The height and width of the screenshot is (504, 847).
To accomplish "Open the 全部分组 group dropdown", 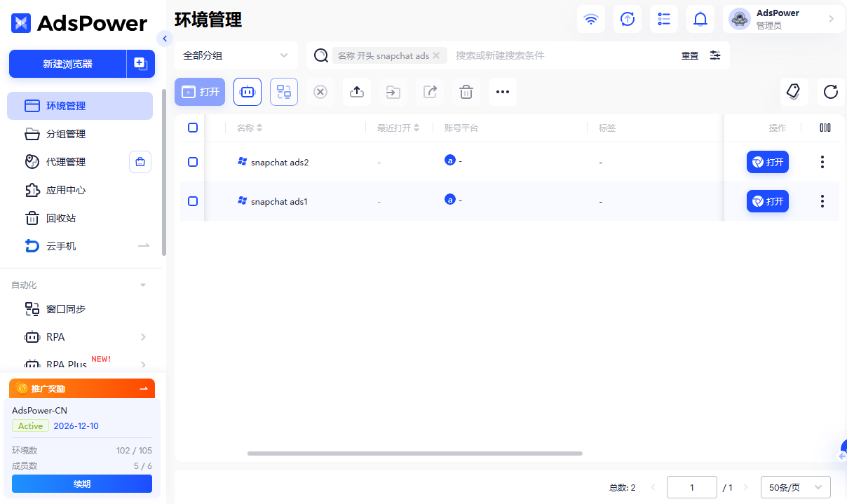I will pos(236,55).
